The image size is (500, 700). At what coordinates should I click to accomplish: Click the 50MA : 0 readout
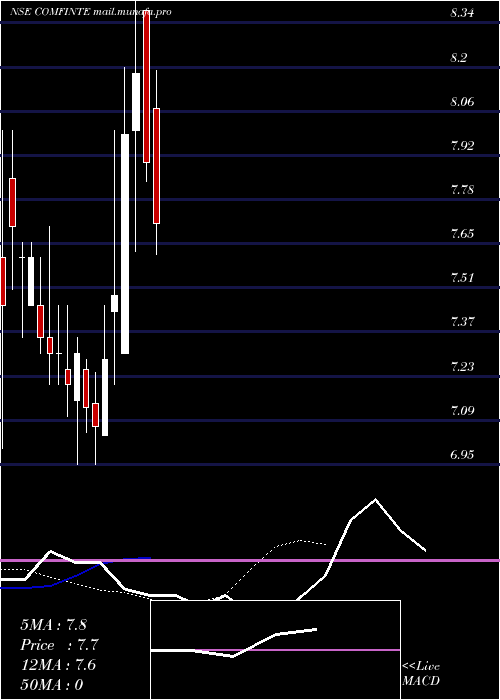[52, 685]
